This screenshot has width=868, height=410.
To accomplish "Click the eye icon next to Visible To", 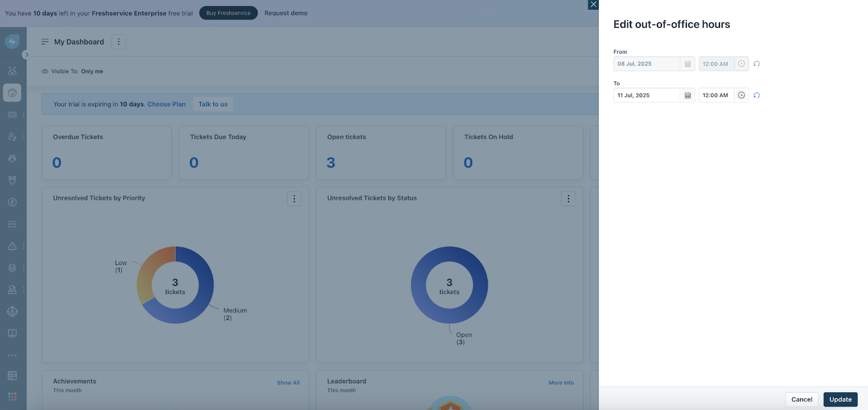I will [45, 71].
